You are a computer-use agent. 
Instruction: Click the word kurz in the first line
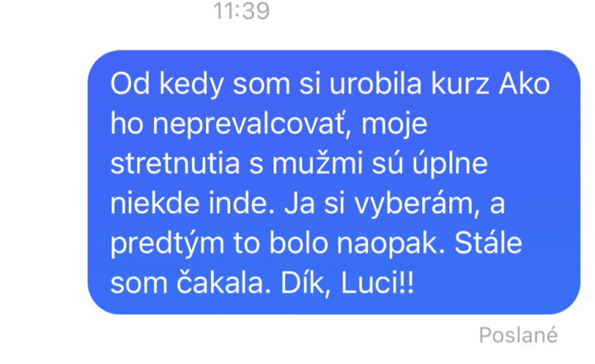pos(460,84)
